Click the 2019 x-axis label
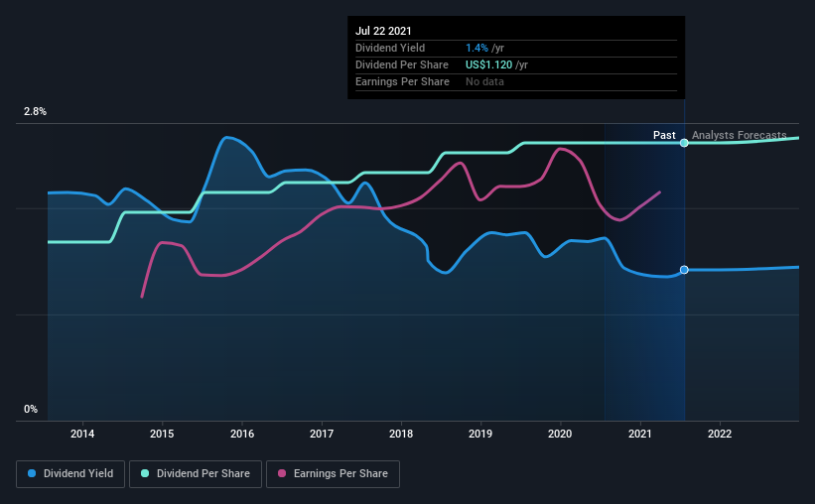 tap(480, 434)
